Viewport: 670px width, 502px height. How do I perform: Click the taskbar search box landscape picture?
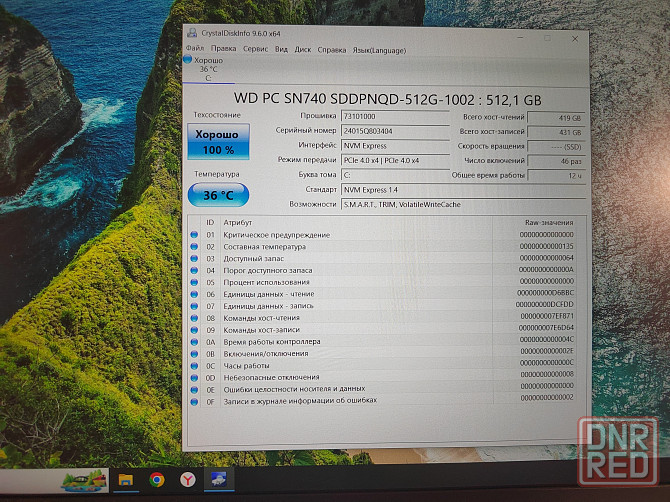[84, 480]
